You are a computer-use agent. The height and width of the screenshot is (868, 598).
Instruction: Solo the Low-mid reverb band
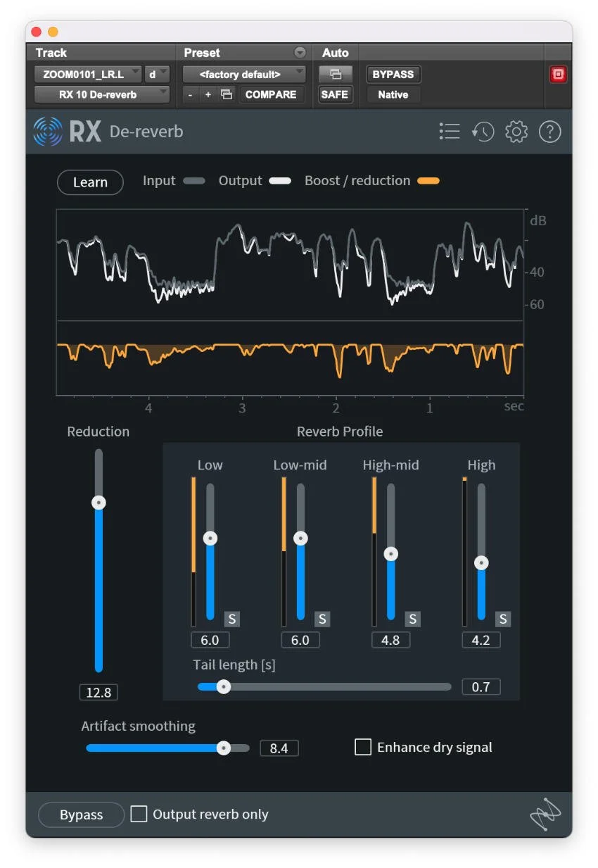(322, 619)
